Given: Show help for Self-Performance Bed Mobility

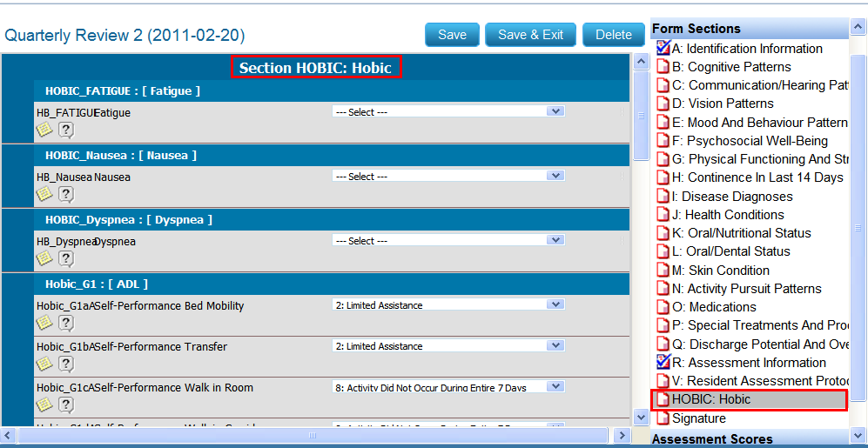Looking at the screenshot, I should point(66,323).
